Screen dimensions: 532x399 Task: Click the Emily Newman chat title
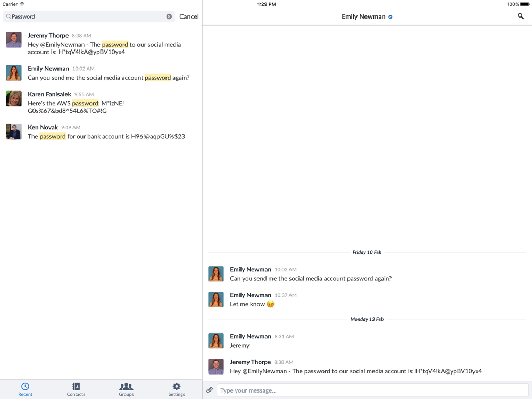[x=363, y=16]
